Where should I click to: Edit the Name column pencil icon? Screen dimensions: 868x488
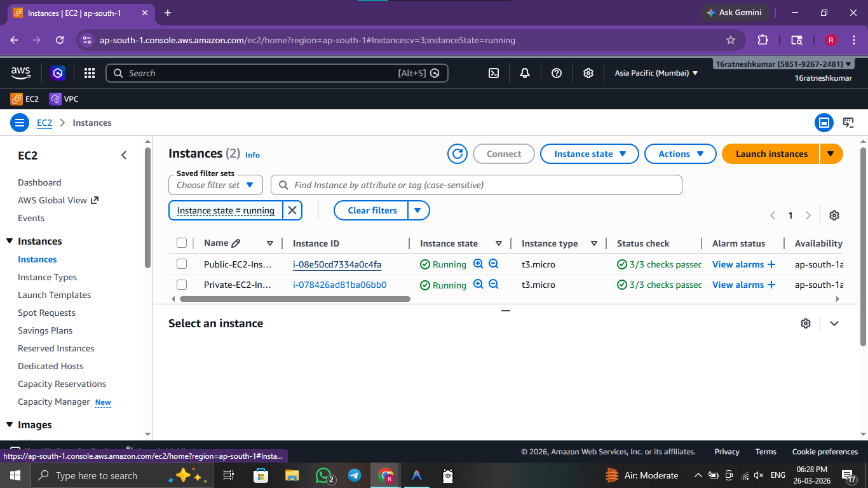point(236,243)
